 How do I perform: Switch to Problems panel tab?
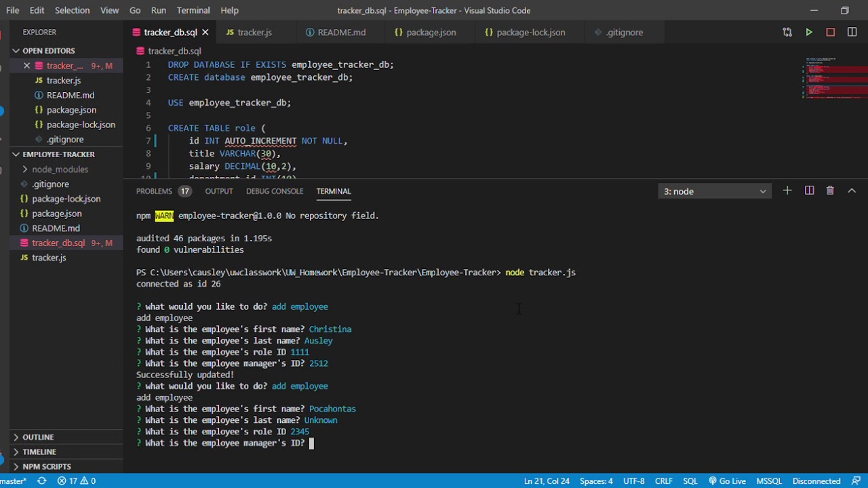tap(163, 191)
